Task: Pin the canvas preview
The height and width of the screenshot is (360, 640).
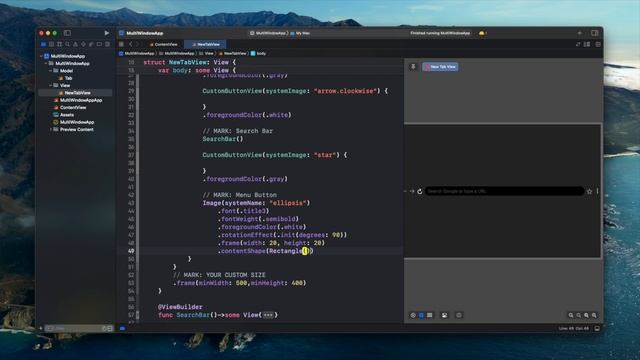Action: click(x=413, y=67)
